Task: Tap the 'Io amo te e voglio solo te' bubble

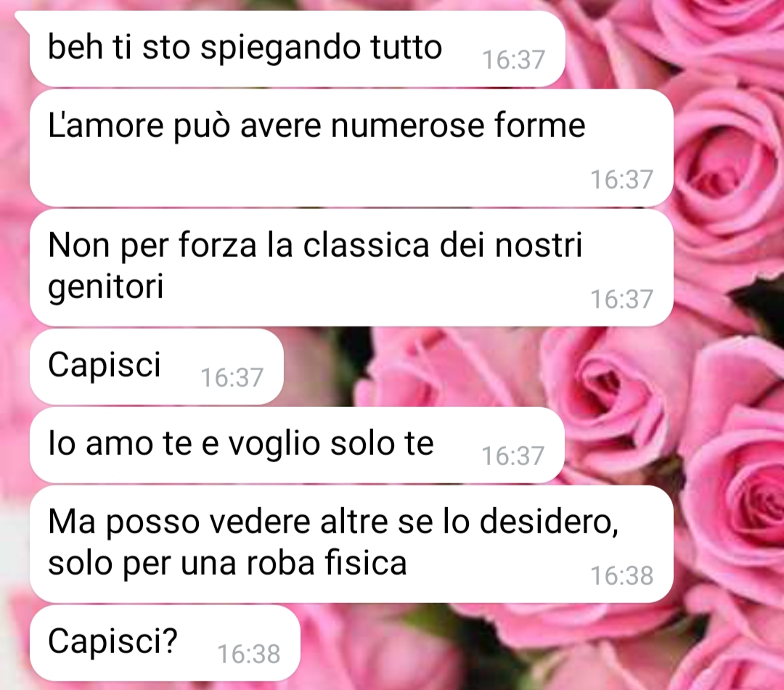Action: 297,445
